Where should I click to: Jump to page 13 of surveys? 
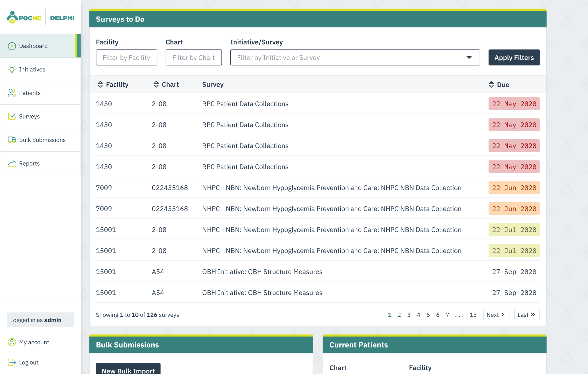click(473, 315)
